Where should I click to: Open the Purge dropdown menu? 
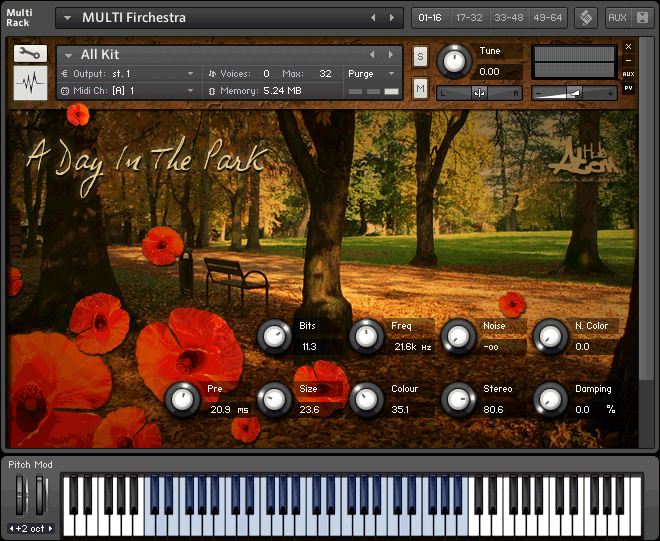tap(372, 74)
